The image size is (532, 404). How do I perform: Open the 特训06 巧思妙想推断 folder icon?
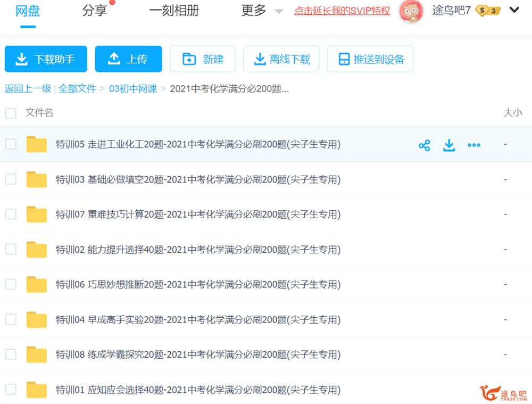(x=37, y=285)
